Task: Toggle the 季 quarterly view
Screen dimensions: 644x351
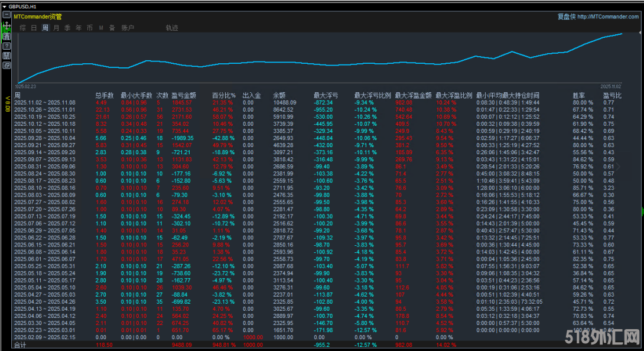Action: point(67,28)
